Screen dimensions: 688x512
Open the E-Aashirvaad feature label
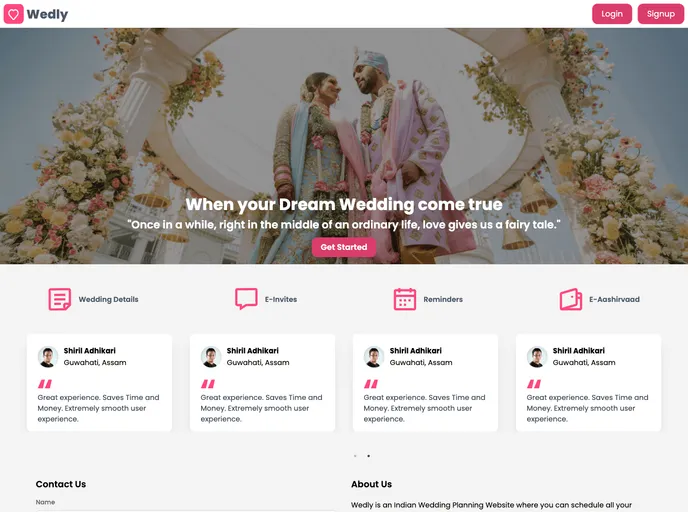[614, 299]
